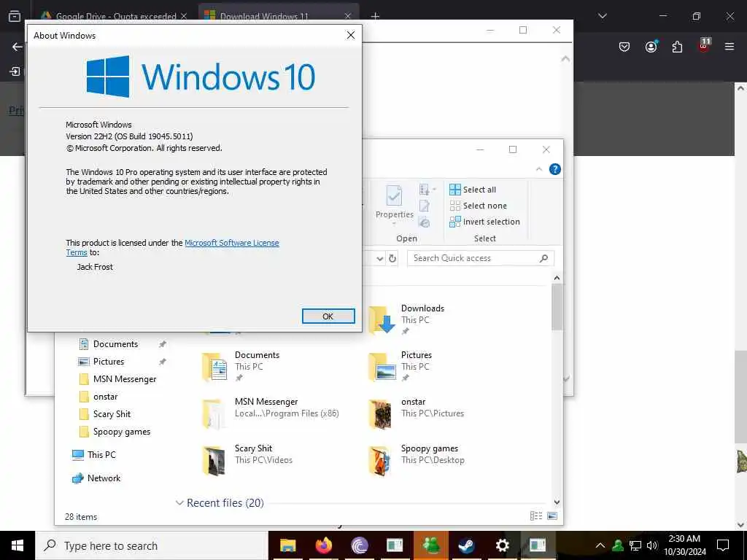Close the About Windows dialog
Viewport: 747px width, 560px height.
point(351,35)
